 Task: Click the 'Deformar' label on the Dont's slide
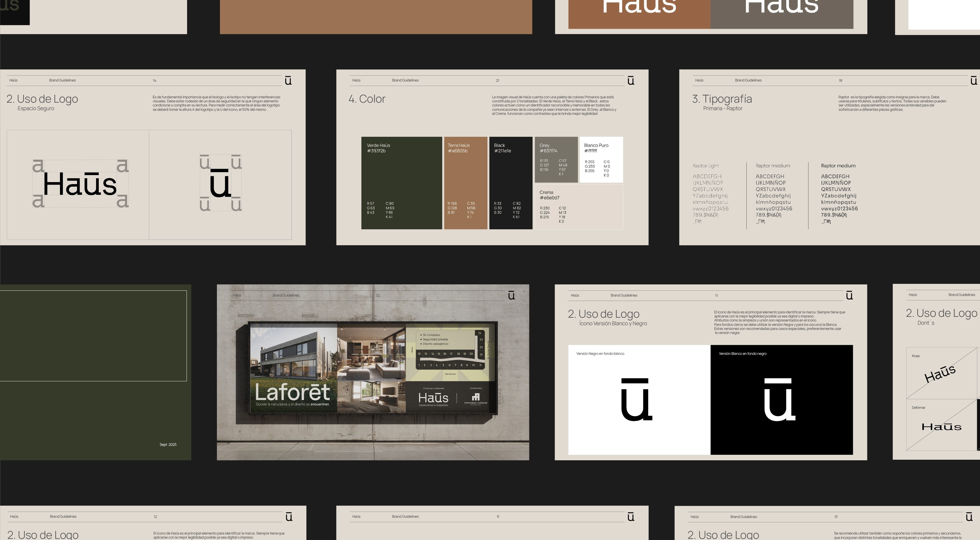918,408
